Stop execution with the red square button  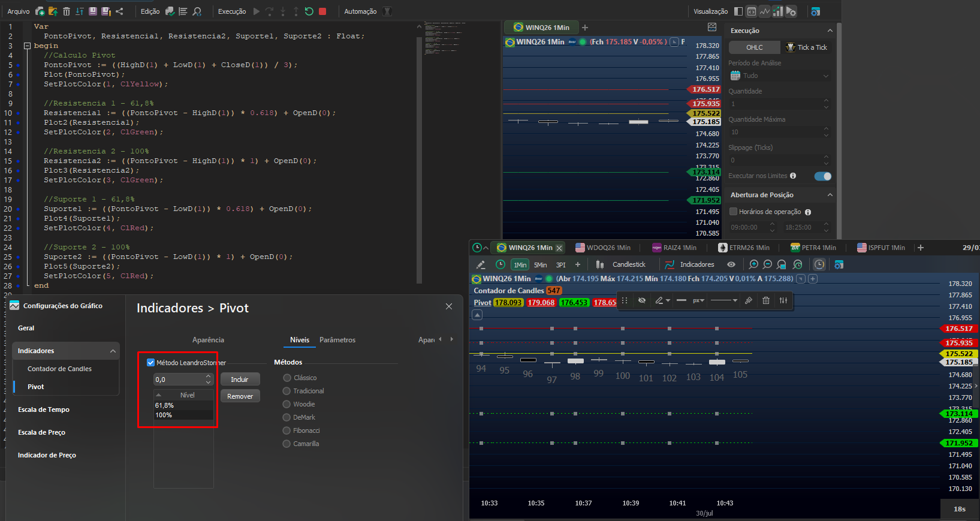pyautogui.click(x=322, y=11)
